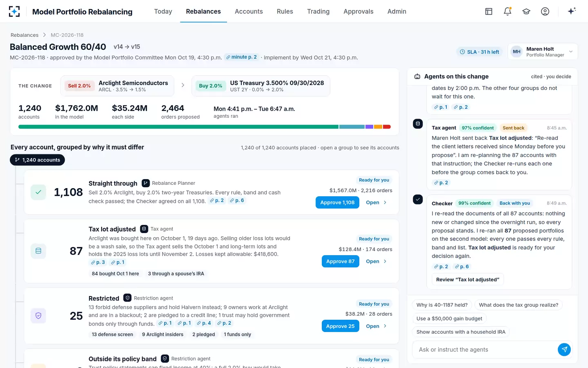
Task: Open the Approvals tab
Action: 359,11
